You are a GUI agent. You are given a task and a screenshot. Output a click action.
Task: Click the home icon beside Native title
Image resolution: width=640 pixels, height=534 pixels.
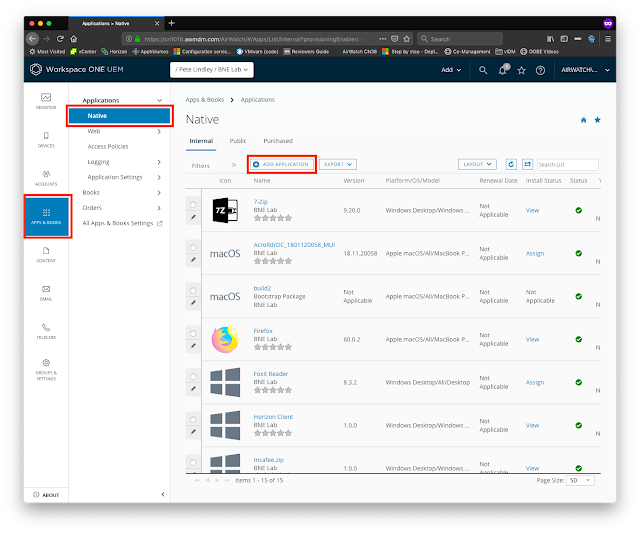click(x=584, y=120)
